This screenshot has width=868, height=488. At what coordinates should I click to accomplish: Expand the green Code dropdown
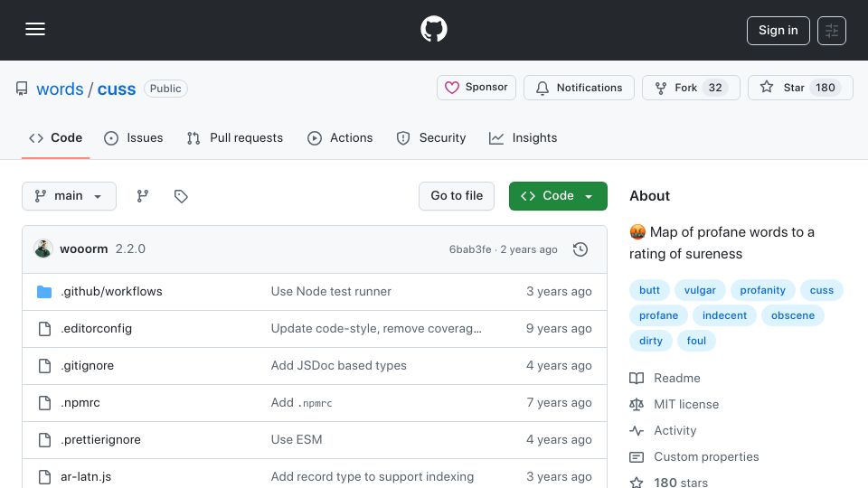click(558, 196)
